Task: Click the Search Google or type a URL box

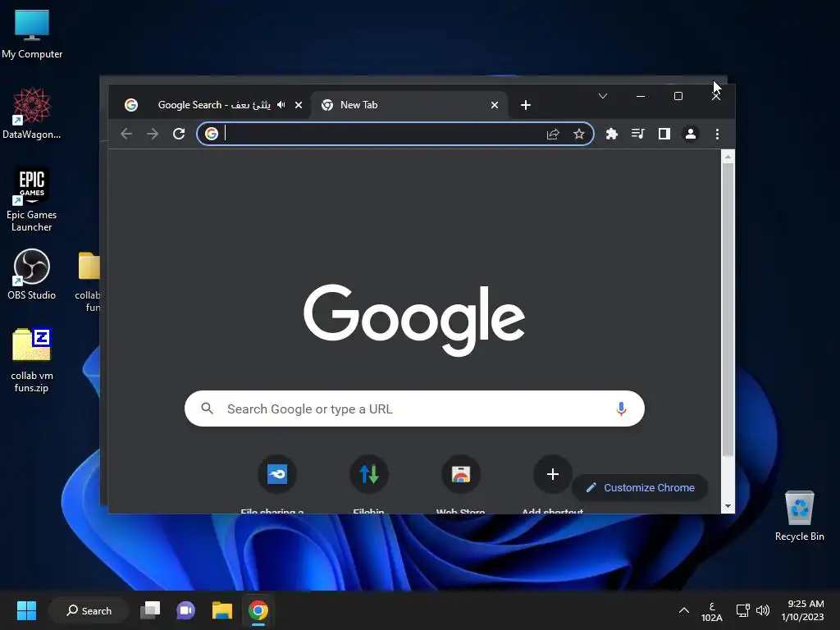Action: point(414,409)
